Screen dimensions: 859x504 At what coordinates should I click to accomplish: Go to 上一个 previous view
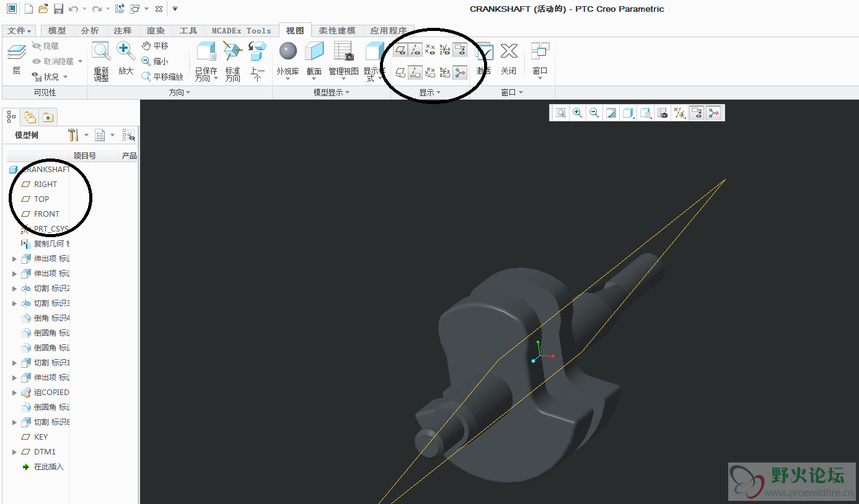pyautogui.click(x=257, y=61)
